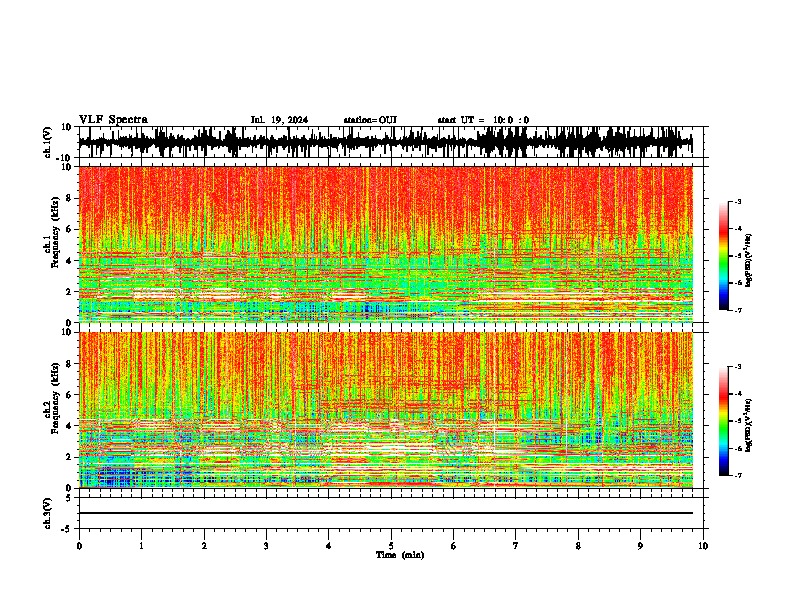Click the ch.1 spectrogram color scale bar

(724, 256)
